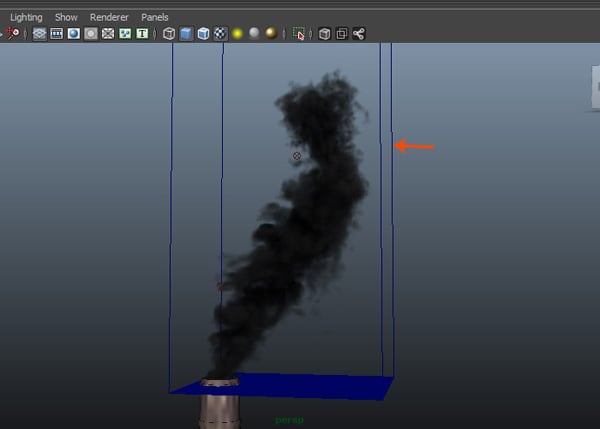Click the gate mask toolbar icon
600x429 pixels.
pyautogui.click(x=91, y=33)
